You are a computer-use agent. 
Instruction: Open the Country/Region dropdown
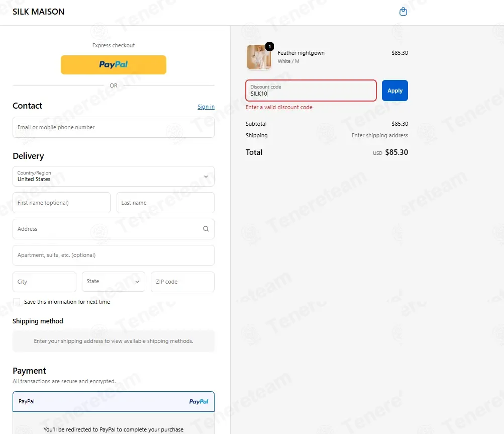click(114, 177)
